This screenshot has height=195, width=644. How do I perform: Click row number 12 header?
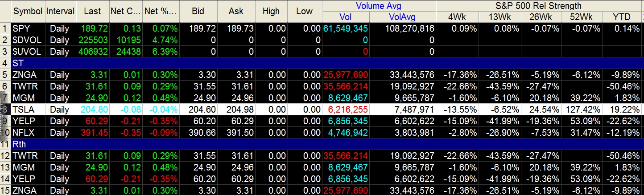coord(5,156)
